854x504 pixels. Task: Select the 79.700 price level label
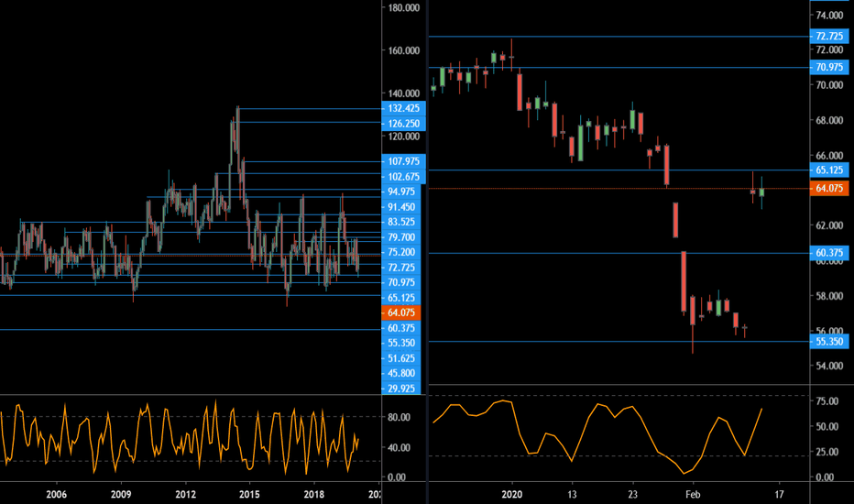[x=401, y=237]
